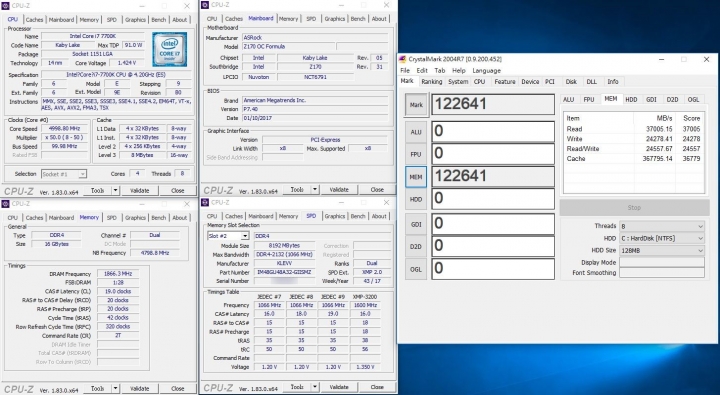Click CPU-Z icon in SPD window title bar

[x=205, y=203]
